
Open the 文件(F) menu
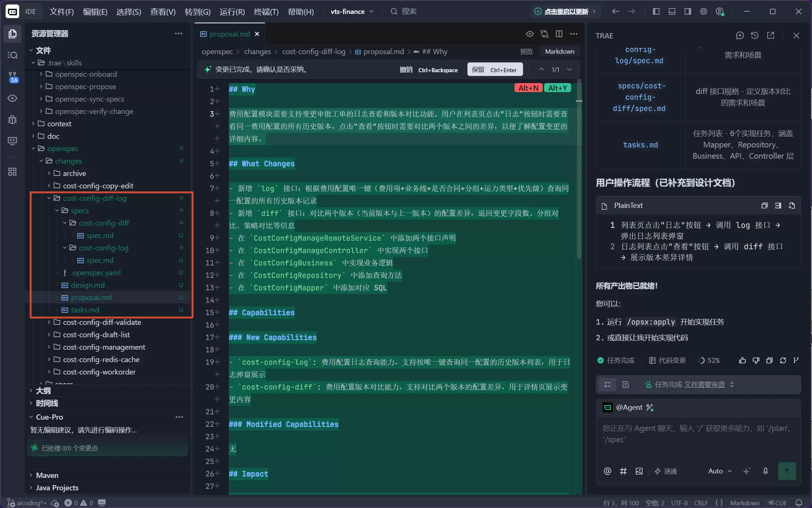tap(62, 12)
